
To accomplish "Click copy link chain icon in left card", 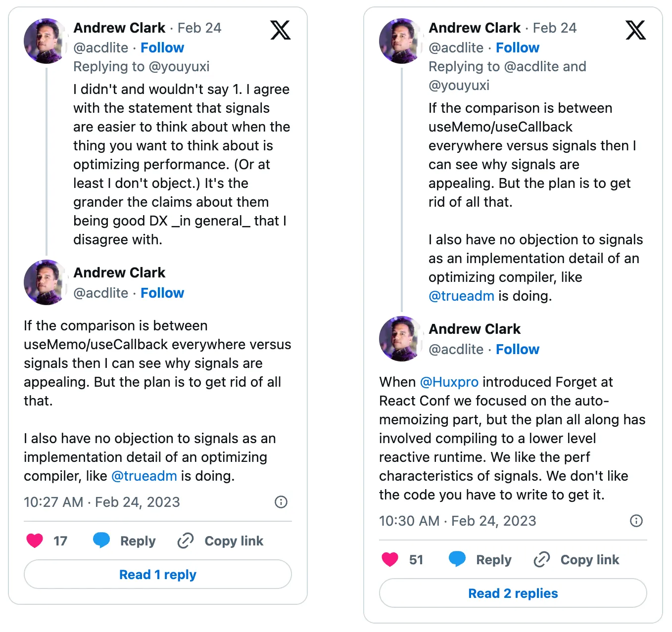I will point(185,541).
